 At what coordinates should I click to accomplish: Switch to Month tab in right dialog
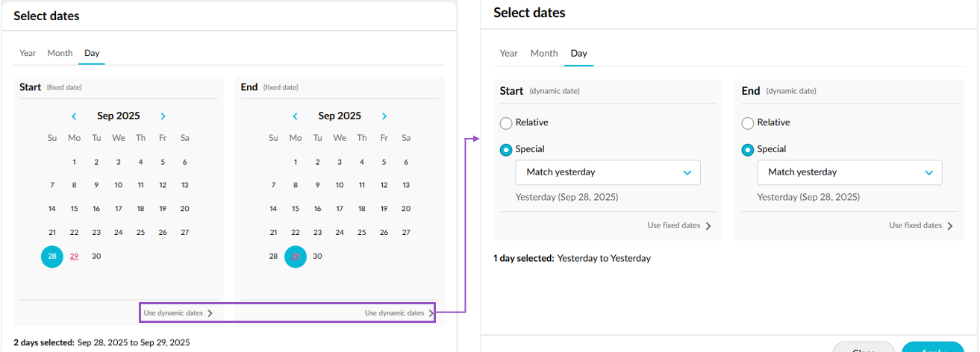pyautogui.click(x=544, y=53)
